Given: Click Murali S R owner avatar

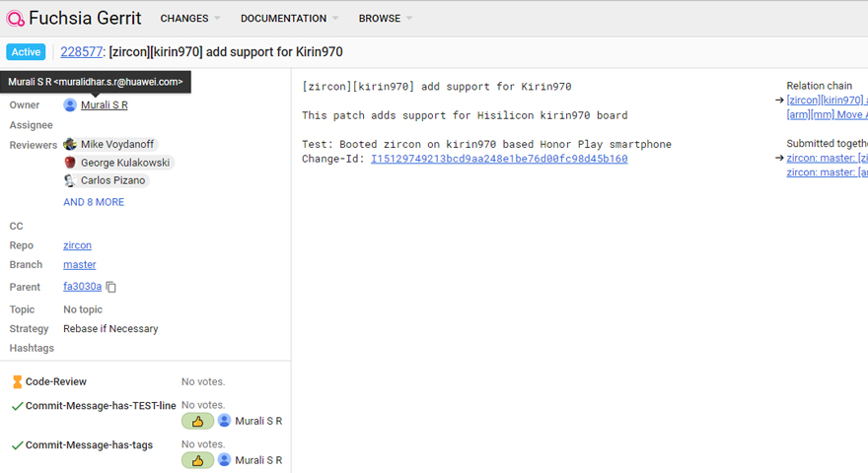Looking at the screenshot, I should [70, 105].
